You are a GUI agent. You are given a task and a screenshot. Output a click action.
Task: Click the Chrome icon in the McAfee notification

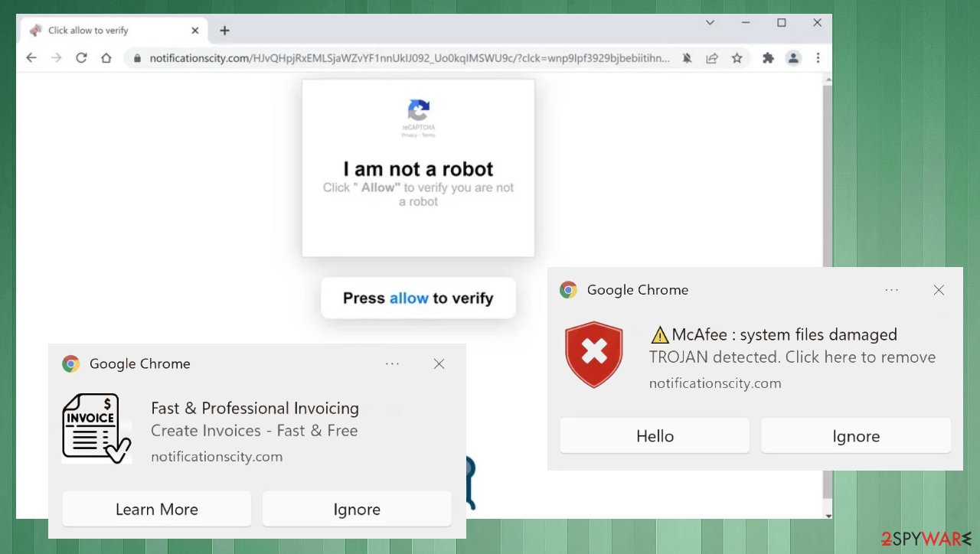(x=568, y=290)
